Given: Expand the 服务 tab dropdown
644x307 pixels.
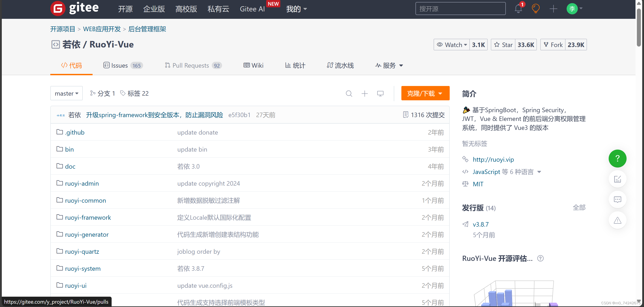Looking at the screenshot, I should (389, 66).
